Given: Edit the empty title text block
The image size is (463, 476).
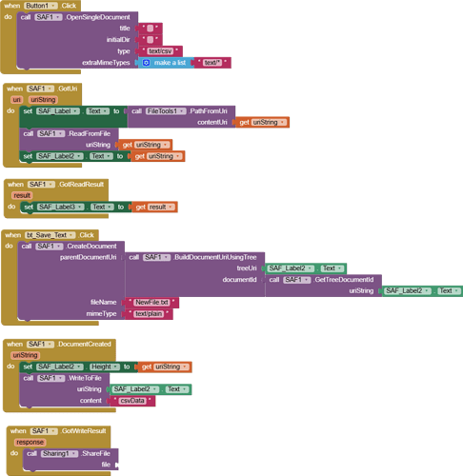Looking at the screenshot, I should [x=151, y=29].
